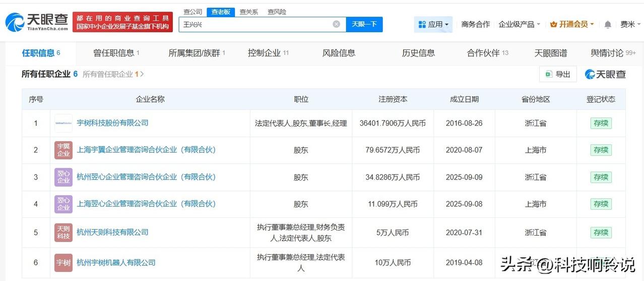
Task: Open the 任职信息 tab
Action: (41, 53)
